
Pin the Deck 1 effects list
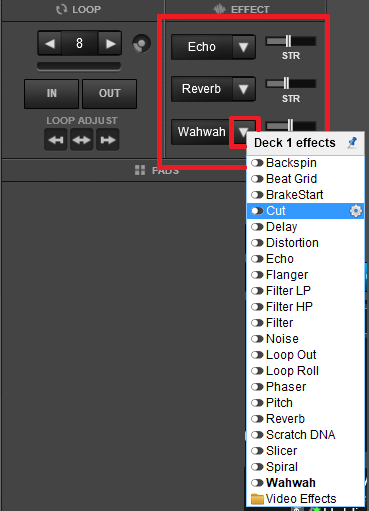pyautogui.click(x=352, y=143)
